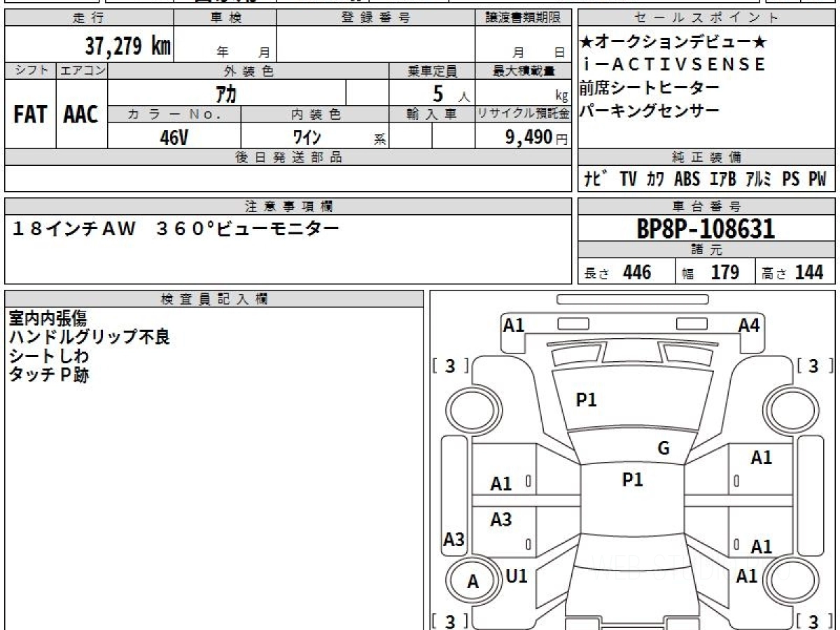Screen dimensions: 840x630
Task: Select the note シートしわ
Action: [49, 355]
